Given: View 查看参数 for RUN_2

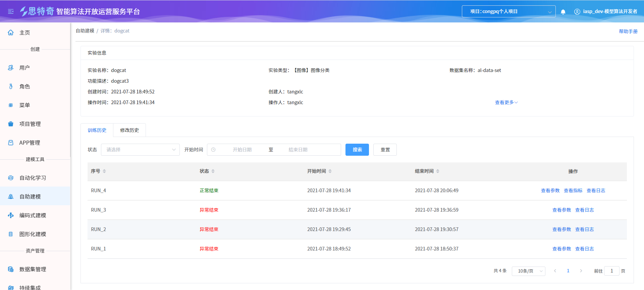Looking at the screenshot, I should pyautogui.click(x=561, y=229).
